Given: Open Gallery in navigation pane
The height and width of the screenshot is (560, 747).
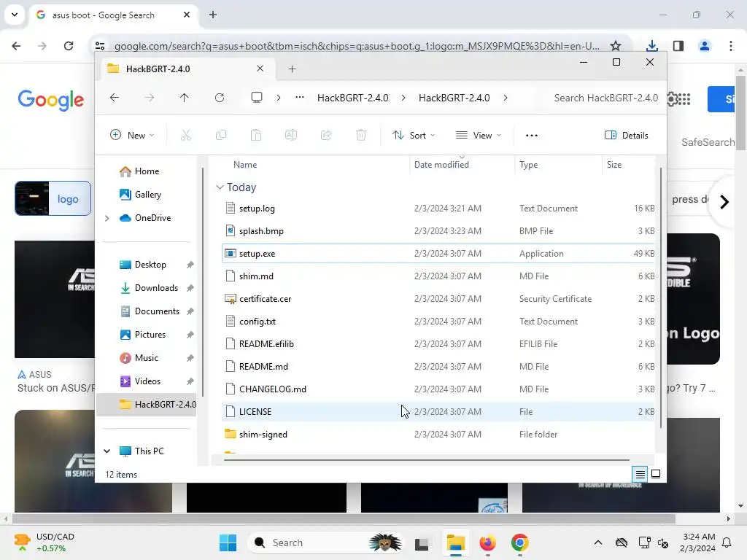Looking at the screenshot, I should click(x=147, y=194).
